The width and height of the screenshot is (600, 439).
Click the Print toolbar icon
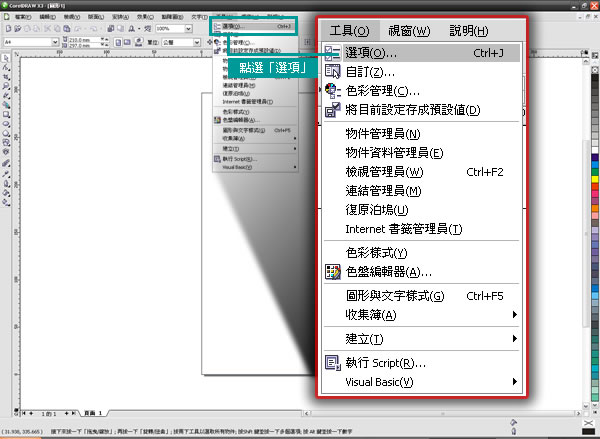(37, 29)
